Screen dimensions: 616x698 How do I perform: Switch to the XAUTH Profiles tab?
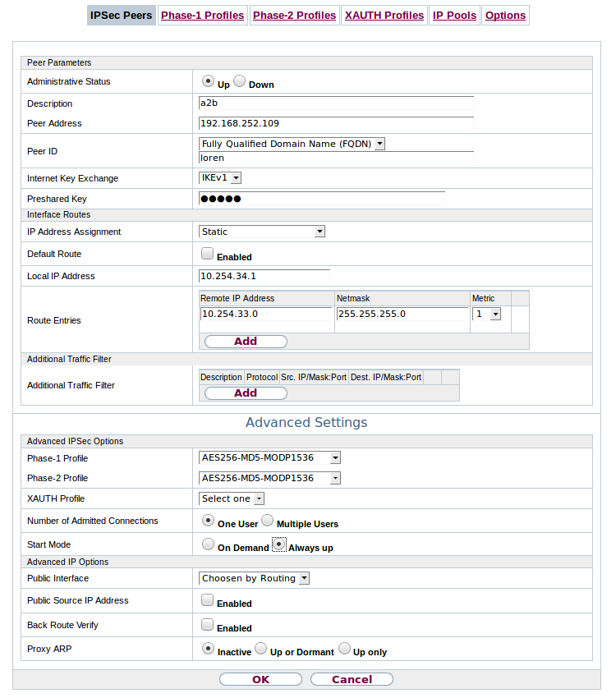tap(384, 15)
